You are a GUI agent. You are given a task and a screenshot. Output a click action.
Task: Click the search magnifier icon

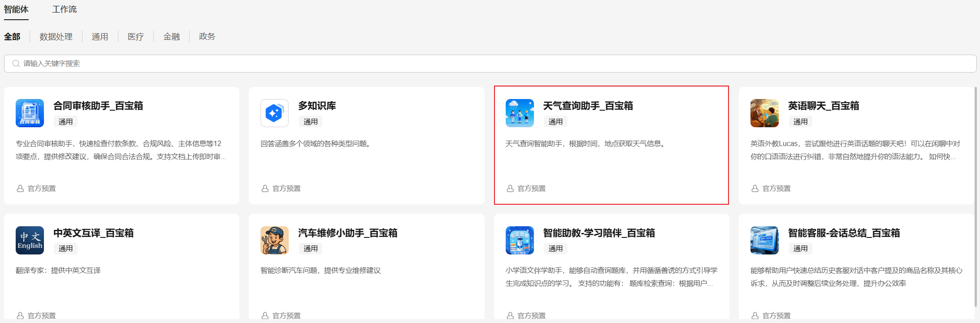[16, 64]
